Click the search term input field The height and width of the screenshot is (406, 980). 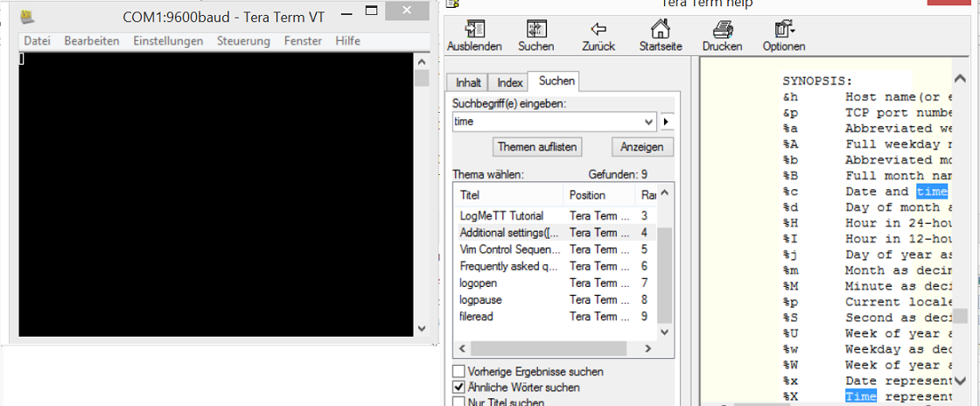tap(548, 122)
